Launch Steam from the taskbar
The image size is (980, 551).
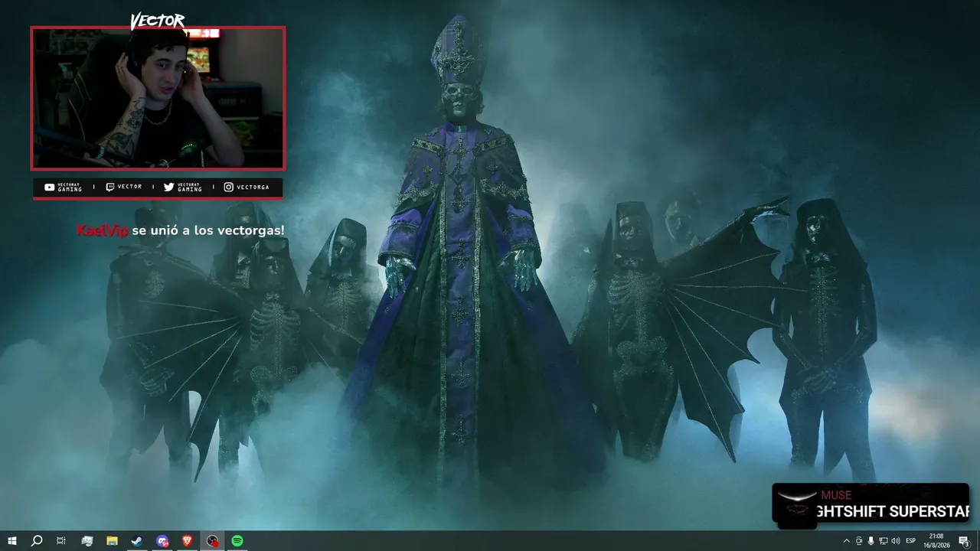click(137, 541)
